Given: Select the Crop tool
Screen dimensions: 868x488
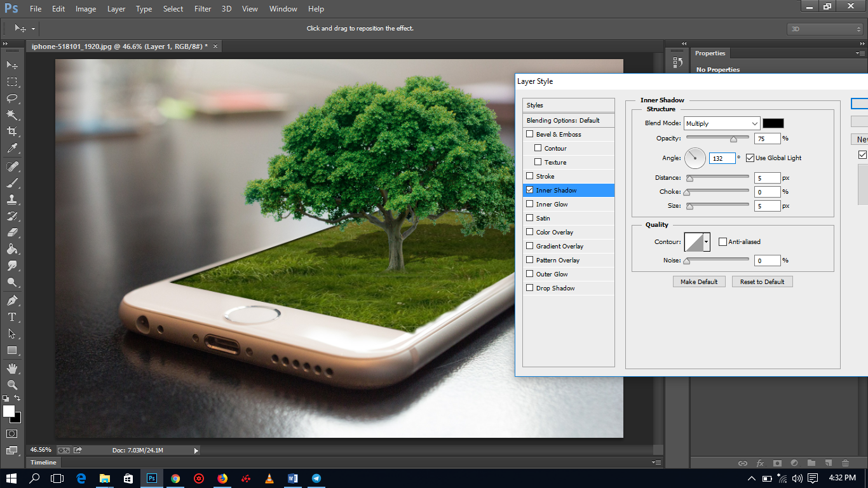Looking at the screenshot, I should coord(12,132).
